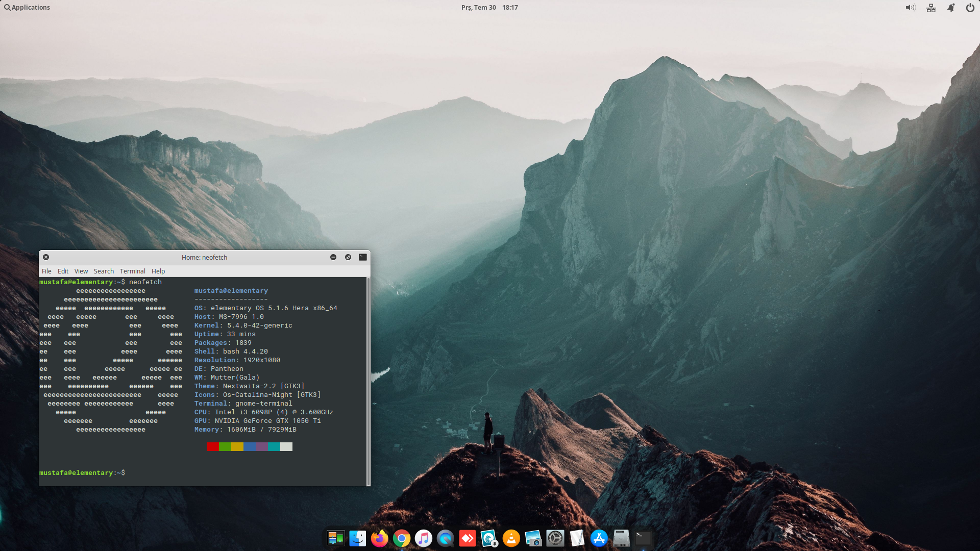The height and width of the screenshot is (551, 980).
Task: Open System Settings gear in dock
Action: 555,538
